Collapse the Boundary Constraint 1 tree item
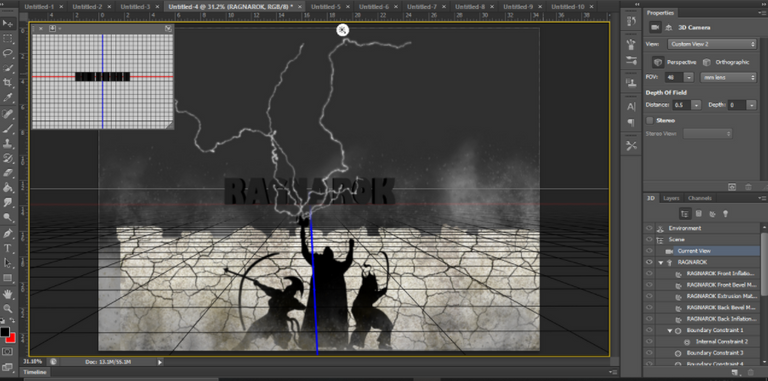Screen dimensions: 768x381 [670, 331]
